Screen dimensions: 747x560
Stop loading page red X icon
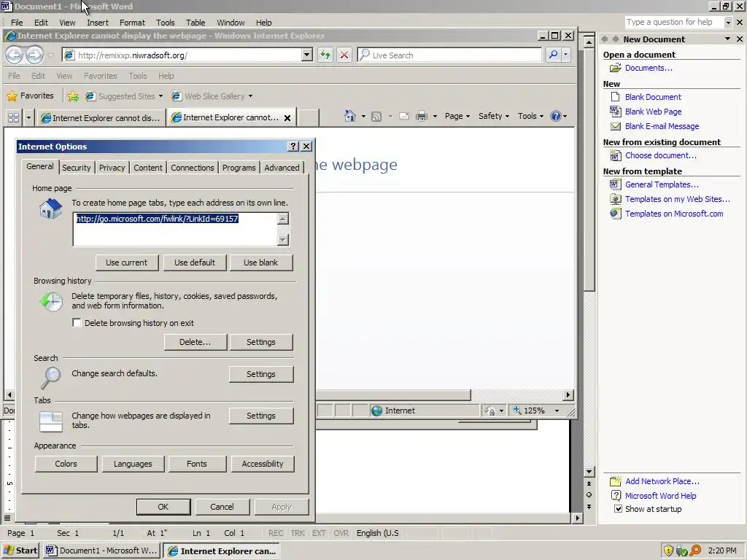tap(344, 55)
